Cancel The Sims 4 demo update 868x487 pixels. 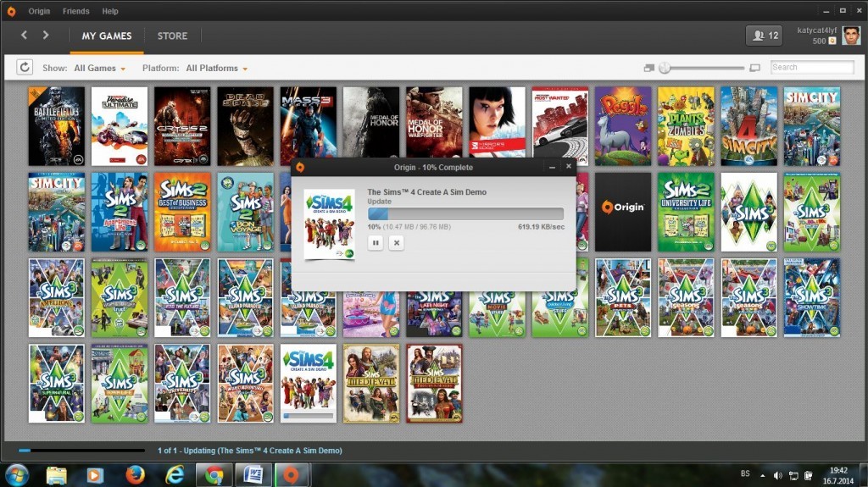(397, 242)
